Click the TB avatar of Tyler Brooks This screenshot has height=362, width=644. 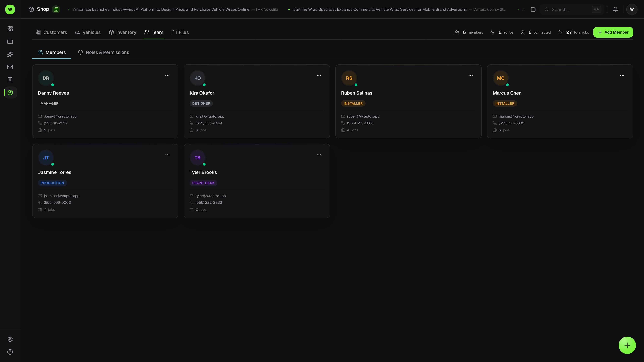click(x=198, y=158)
